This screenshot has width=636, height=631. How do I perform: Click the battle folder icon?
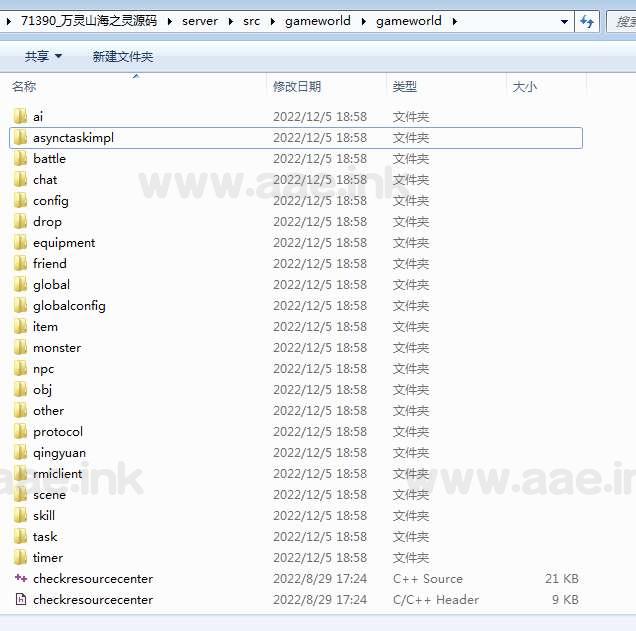(x=20, y=159)
